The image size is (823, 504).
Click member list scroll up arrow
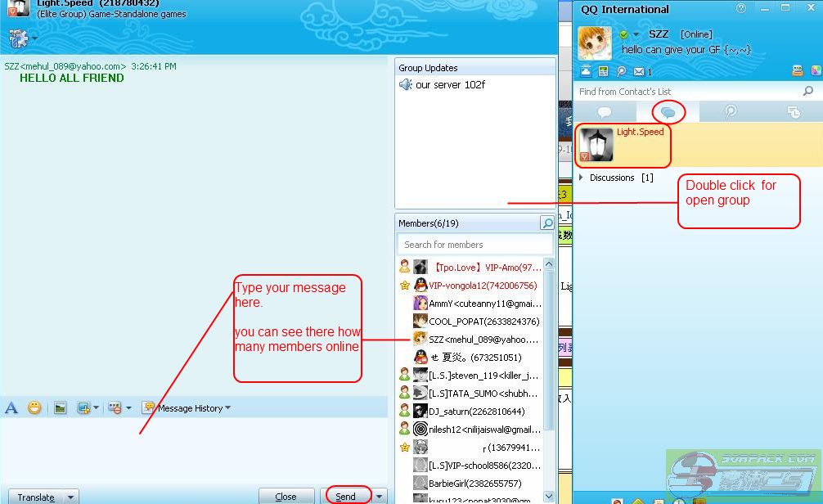tap(549, 264)
